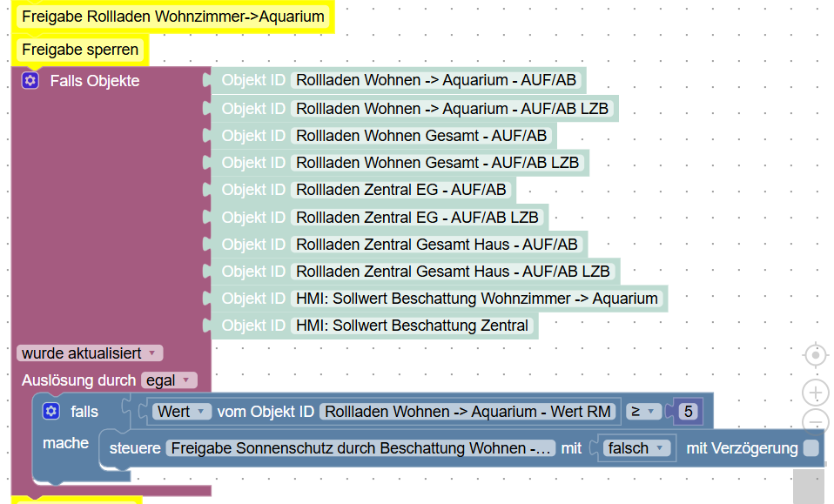Viewport: 834px width, 504px height.
Task: Zoom out with the minus icon
Action: coord(816,421)
